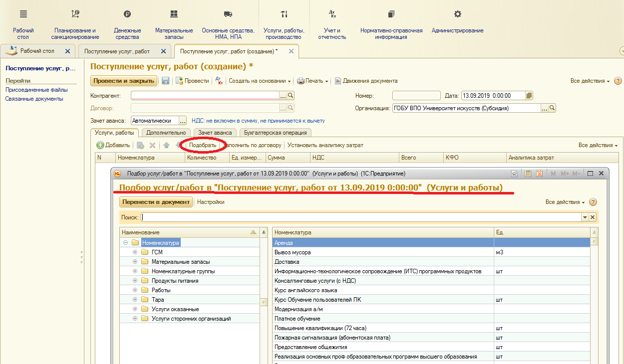The width and height of the screenshot is (624, 364).
Task: Click the save document floppy disk icon
Action: (x=166, y=81)
